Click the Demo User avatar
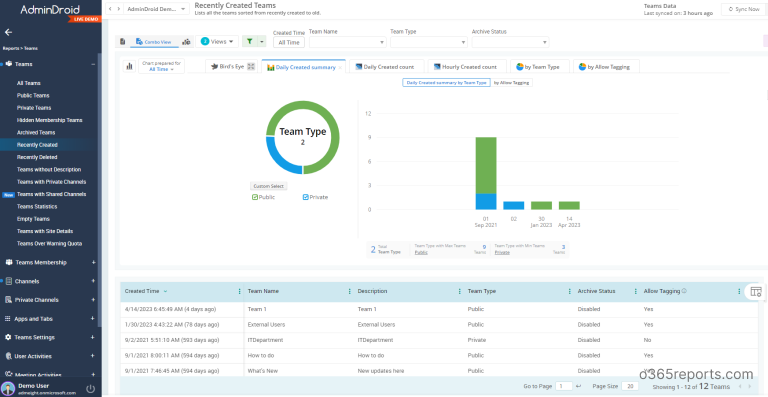 [x=8, y=389]
